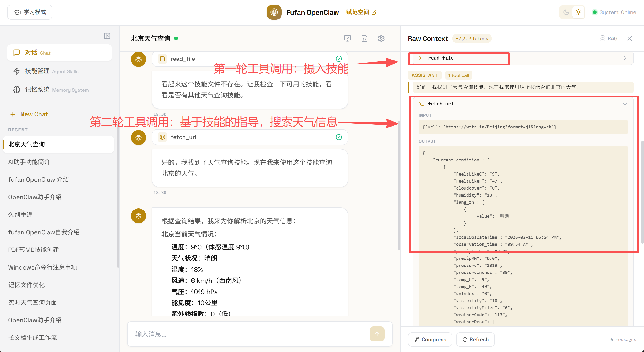Open recent chat AI助手功能简介
Image resolution: width=644 pixels, height=352 pixels.
(59, 162)
